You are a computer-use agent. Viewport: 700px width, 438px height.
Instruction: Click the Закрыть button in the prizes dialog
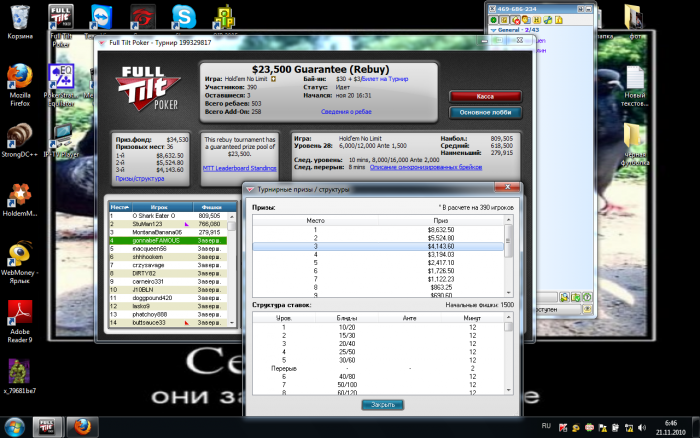[x=383, y=405]
